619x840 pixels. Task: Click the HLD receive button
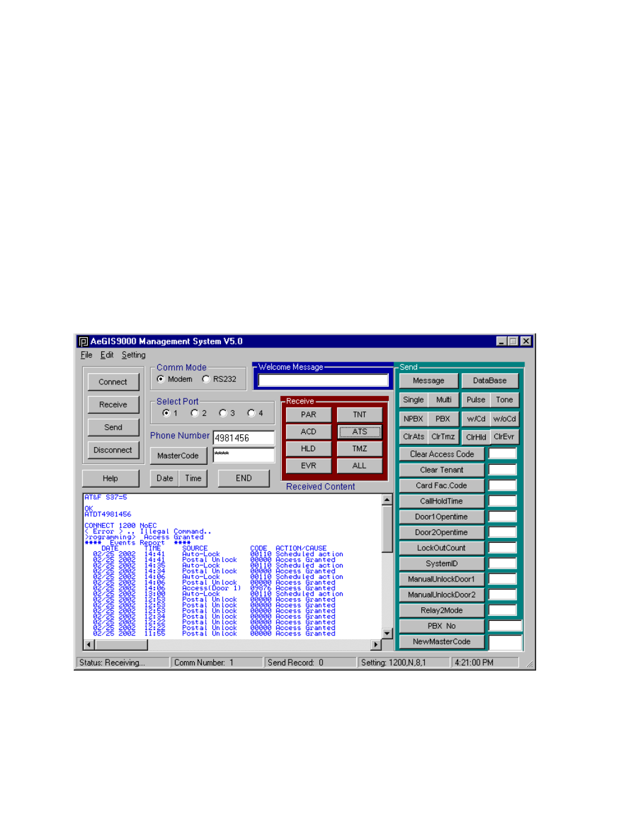(309, 449)
